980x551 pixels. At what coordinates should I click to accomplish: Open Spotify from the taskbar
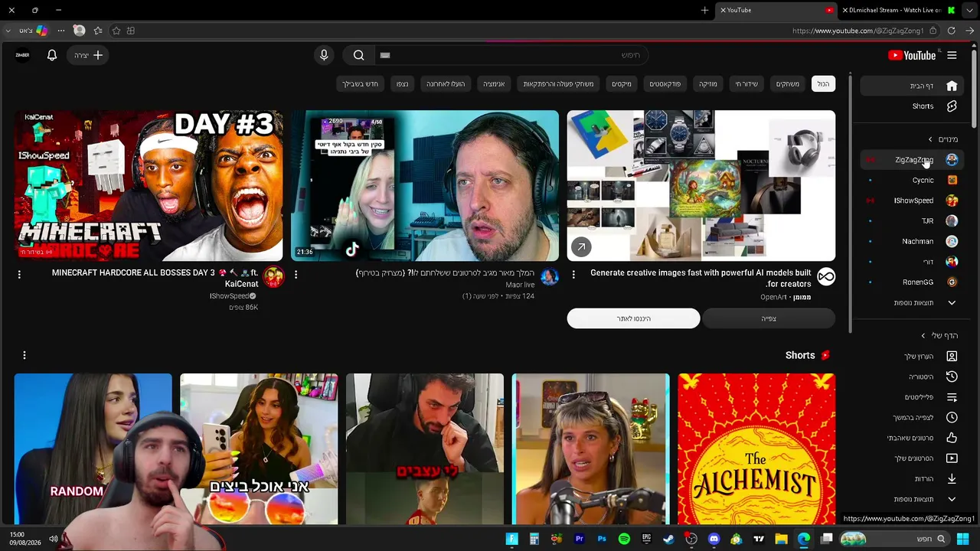624,539
